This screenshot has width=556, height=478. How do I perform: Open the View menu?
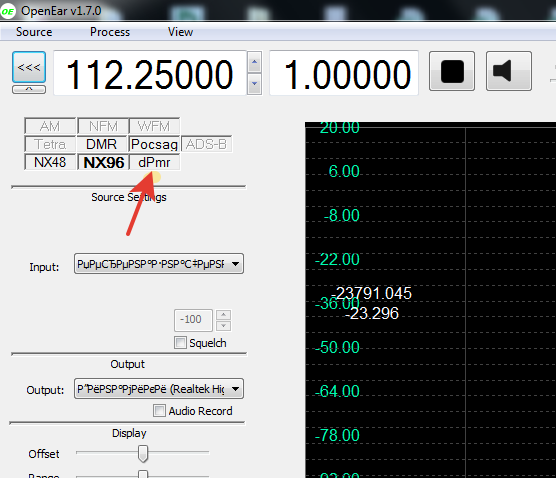point(180,32)
